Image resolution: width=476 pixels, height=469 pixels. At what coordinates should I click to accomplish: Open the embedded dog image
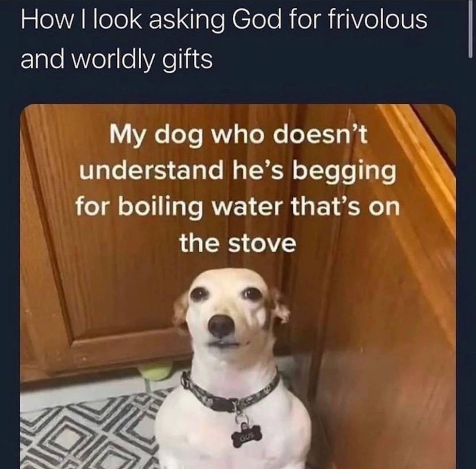click(238, 286)
